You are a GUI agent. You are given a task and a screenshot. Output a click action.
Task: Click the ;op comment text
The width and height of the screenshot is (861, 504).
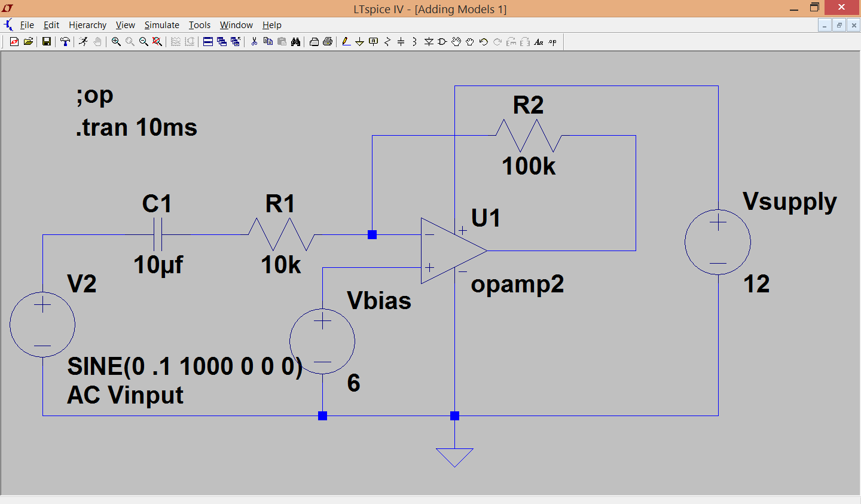point(94,96)
